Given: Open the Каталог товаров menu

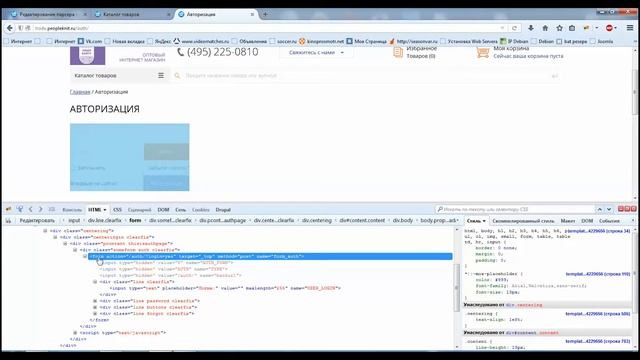Looking at the screenshot, I should point(119,76).
